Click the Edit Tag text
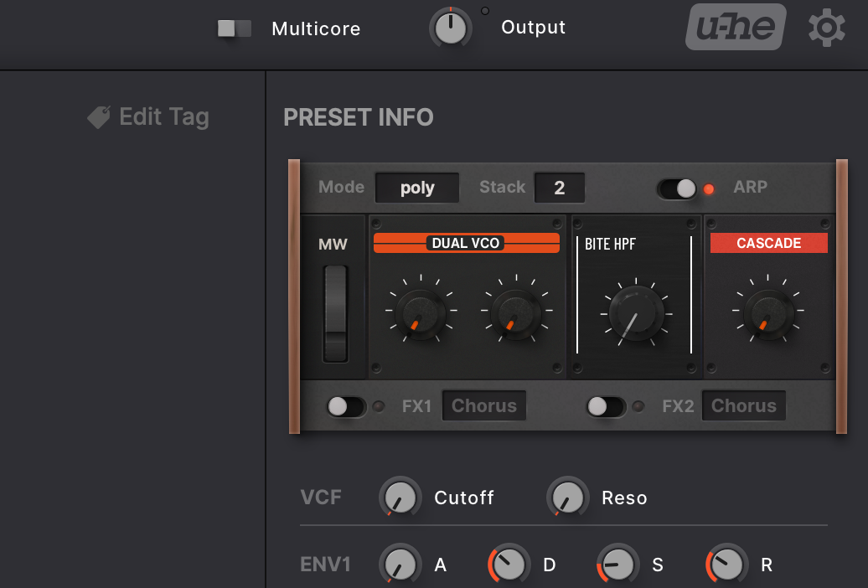 tap(164, 118)
